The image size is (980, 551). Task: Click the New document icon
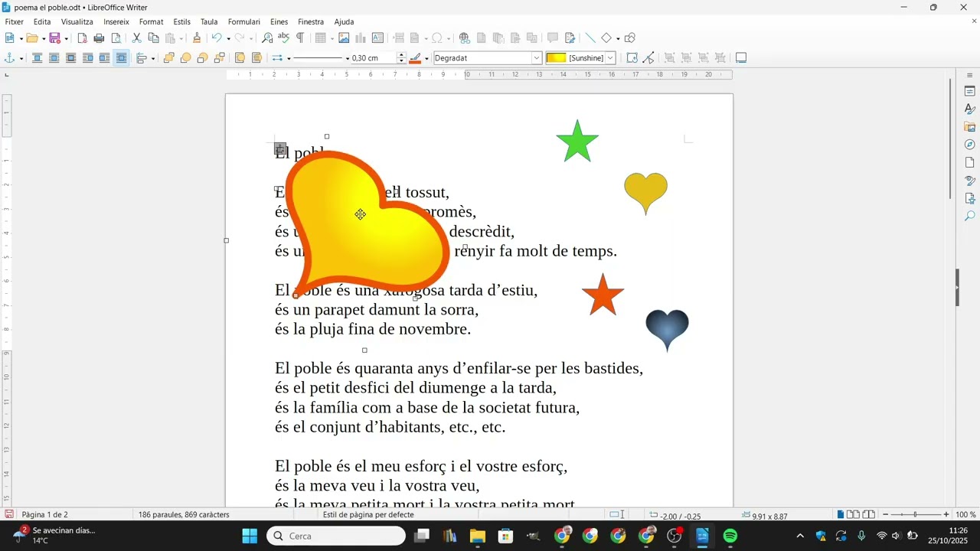[10, 38]
